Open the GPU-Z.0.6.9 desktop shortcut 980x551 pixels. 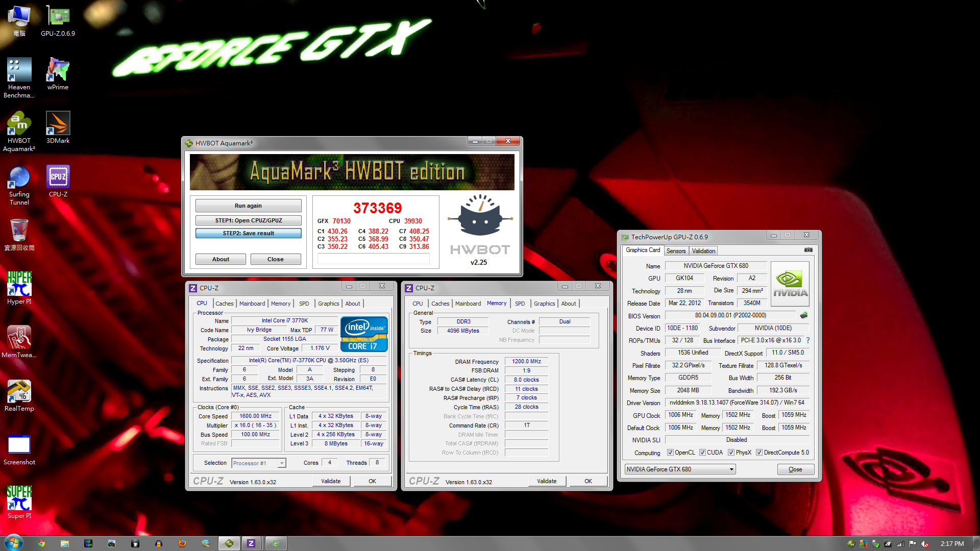tap(58, 20)
